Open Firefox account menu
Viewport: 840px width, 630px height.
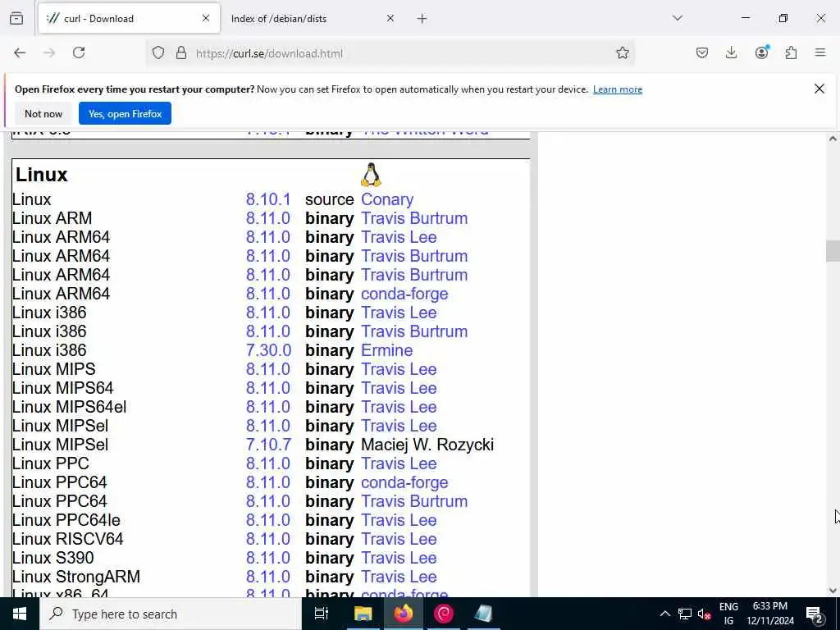click(761, 52)
